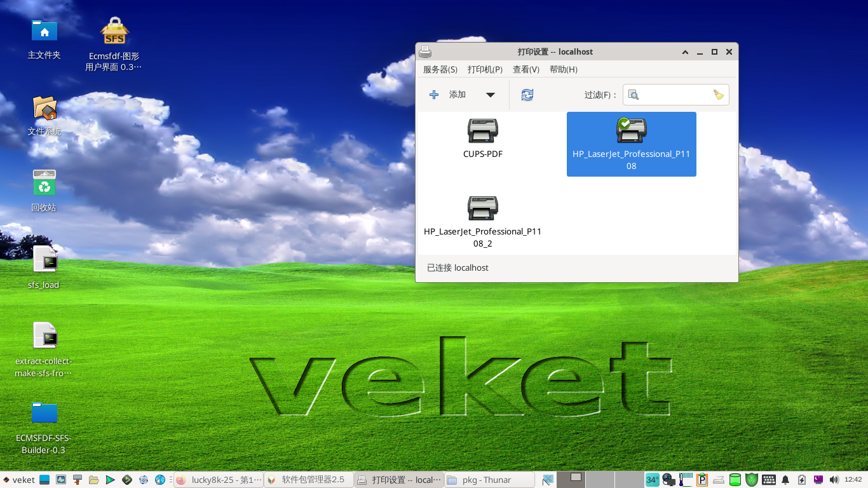This screenshot has height=488, width=868.
Task: Open the 主文件夹 home folder desktop icon
Action: pyautogui.click(x=44, y=39)
